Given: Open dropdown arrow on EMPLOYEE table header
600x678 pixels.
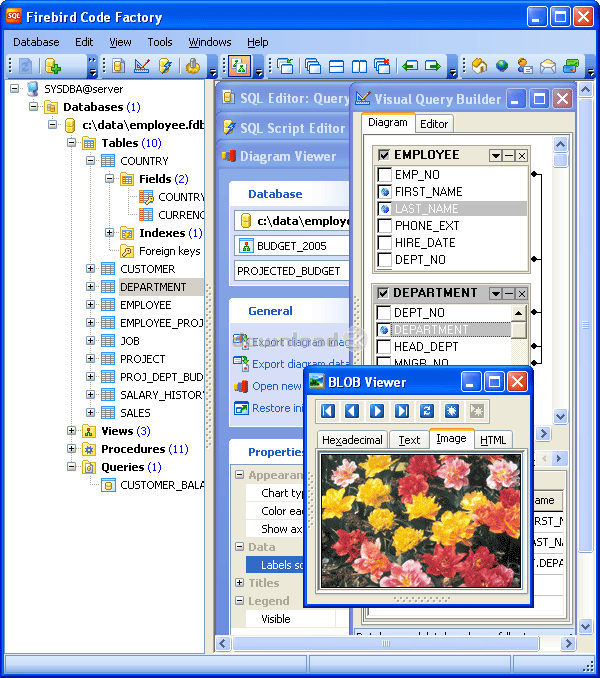Looking at the screenshot, I should [495, 156].
